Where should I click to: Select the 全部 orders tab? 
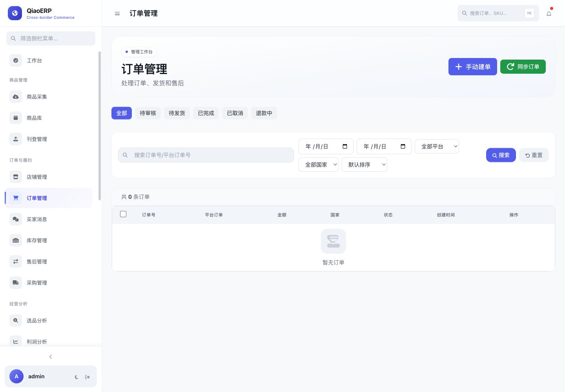(122, 113)
